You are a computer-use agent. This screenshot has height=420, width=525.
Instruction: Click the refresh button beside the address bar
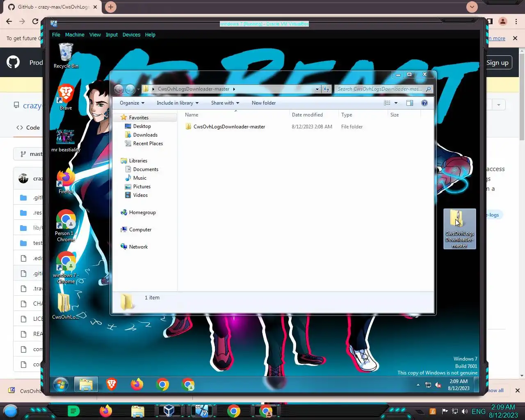point(326,89)
